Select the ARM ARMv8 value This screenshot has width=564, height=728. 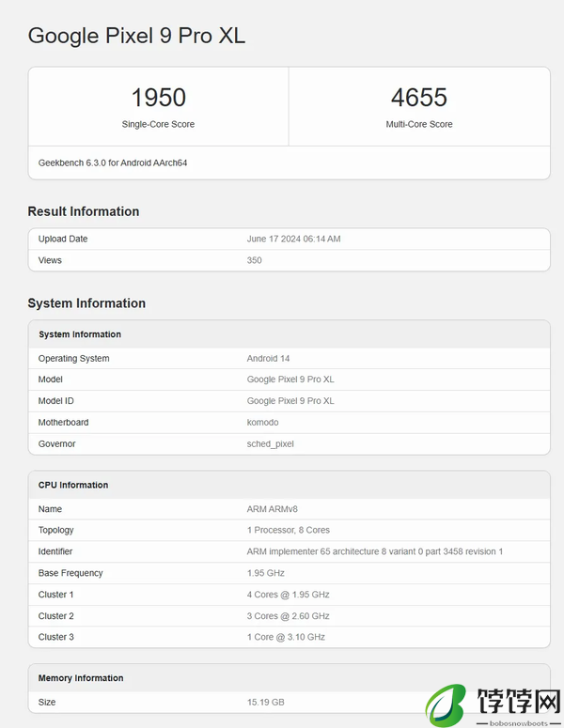point(273,509)
